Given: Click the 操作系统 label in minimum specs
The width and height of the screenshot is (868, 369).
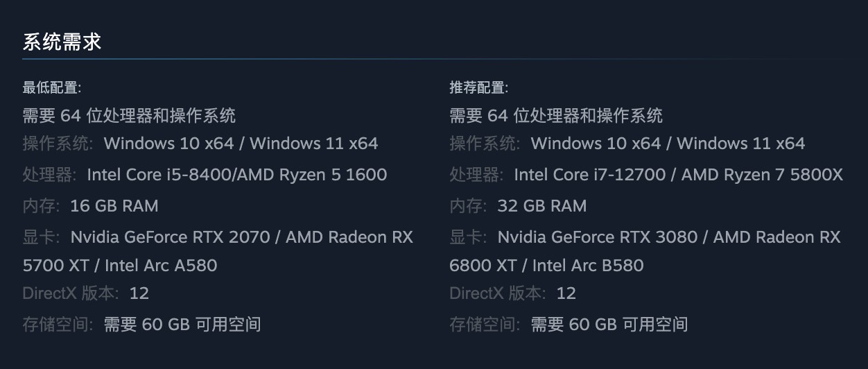Looking at the screenshot, I should [x=58, y=144].
